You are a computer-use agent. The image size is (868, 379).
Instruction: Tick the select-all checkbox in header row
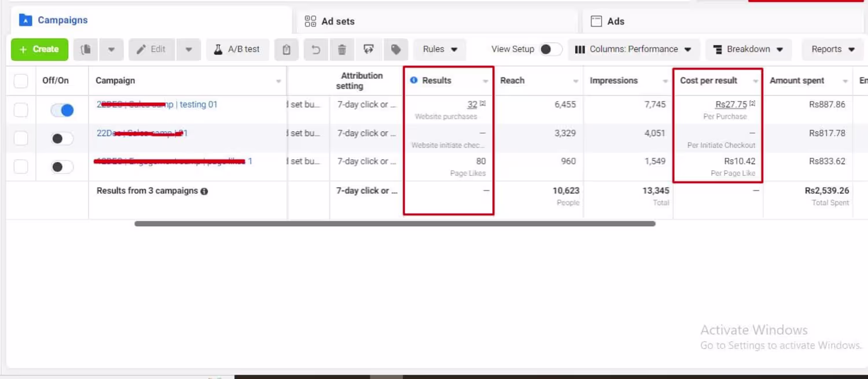coord(21,81)
